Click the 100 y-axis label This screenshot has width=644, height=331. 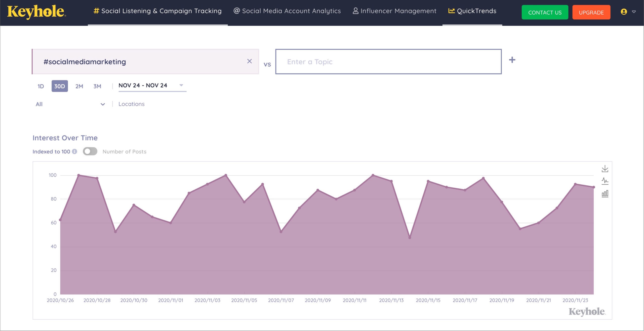point(53,175)
